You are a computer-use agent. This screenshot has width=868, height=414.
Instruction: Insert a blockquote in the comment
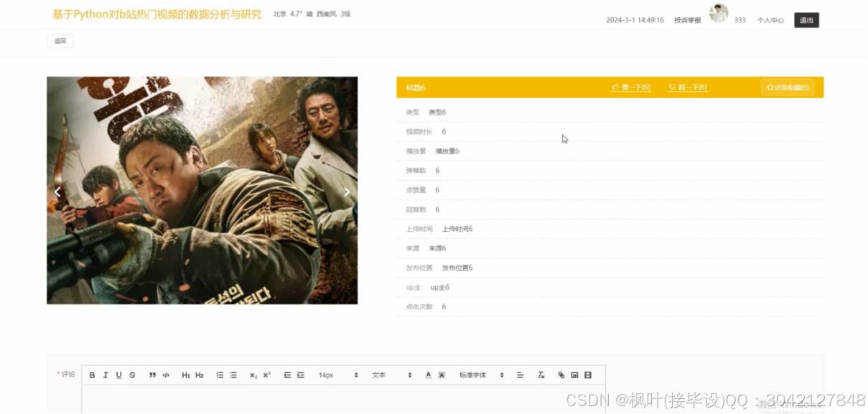click(152, 375)
